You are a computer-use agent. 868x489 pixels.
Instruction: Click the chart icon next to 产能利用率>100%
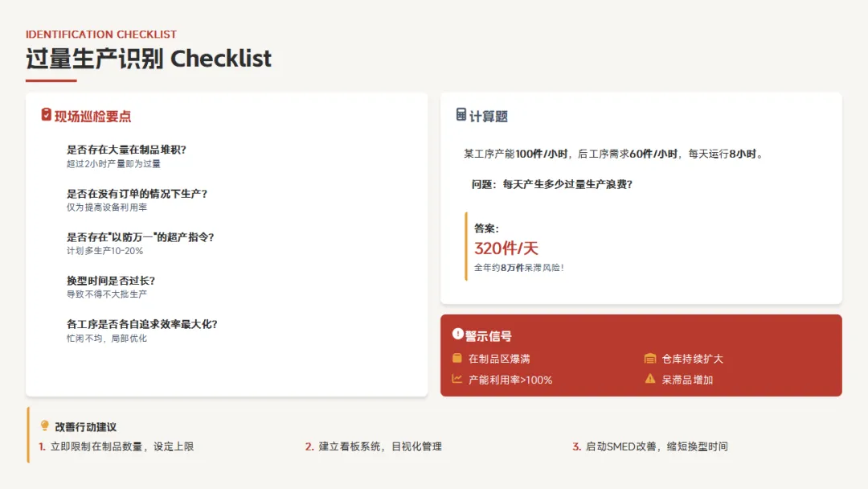[x=457, y=380]
